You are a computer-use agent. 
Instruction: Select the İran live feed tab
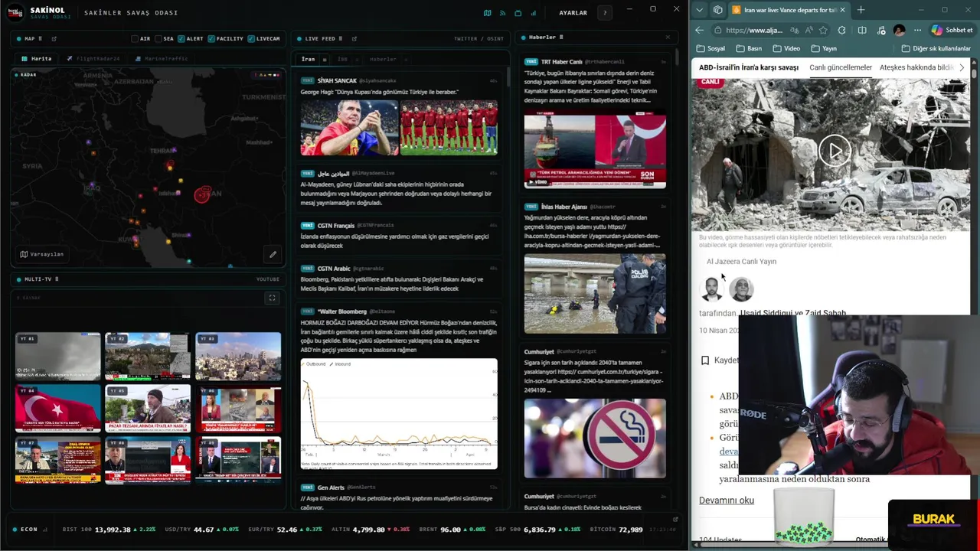308,59
